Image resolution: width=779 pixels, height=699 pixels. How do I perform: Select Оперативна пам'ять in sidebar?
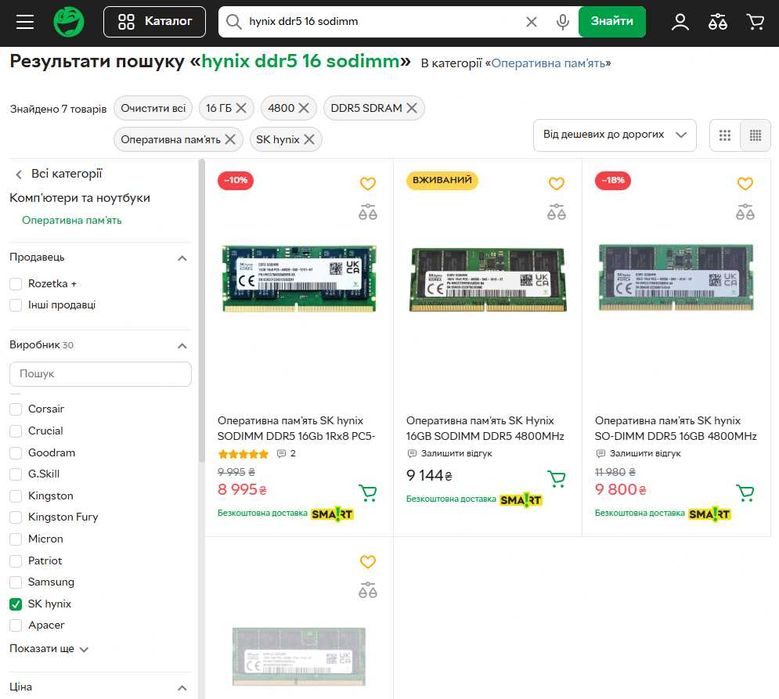tap(72, 220)
